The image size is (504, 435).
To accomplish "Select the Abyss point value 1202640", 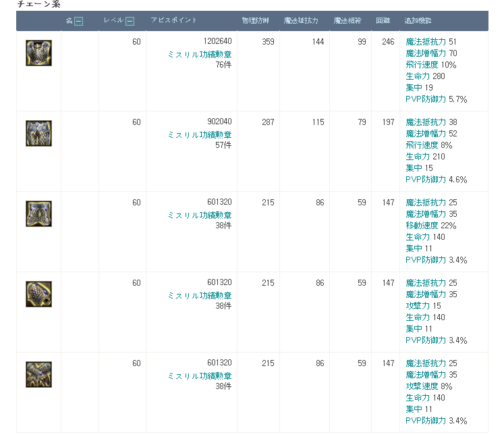I will coord(218,41).
